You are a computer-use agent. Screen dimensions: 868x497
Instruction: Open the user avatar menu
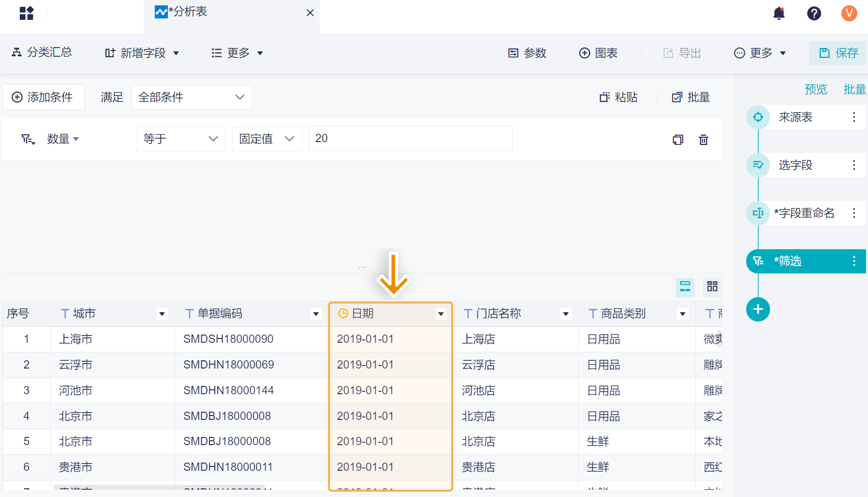point(849,13)
